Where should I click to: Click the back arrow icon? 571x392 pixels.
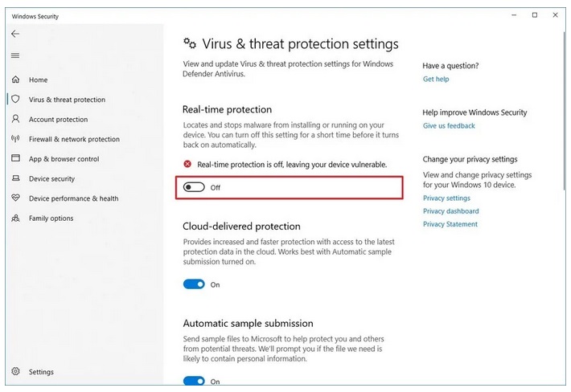tap(15, 34)
